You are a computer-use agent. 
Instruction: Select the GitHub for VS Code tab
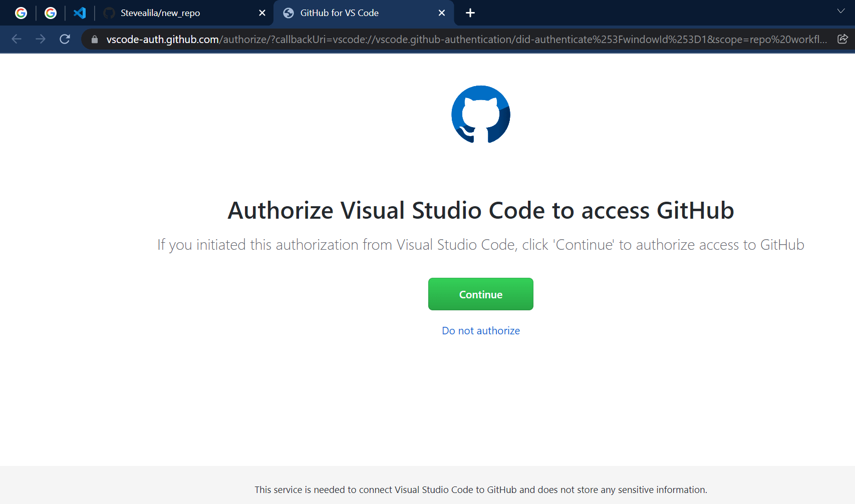(x=364, y=13)
